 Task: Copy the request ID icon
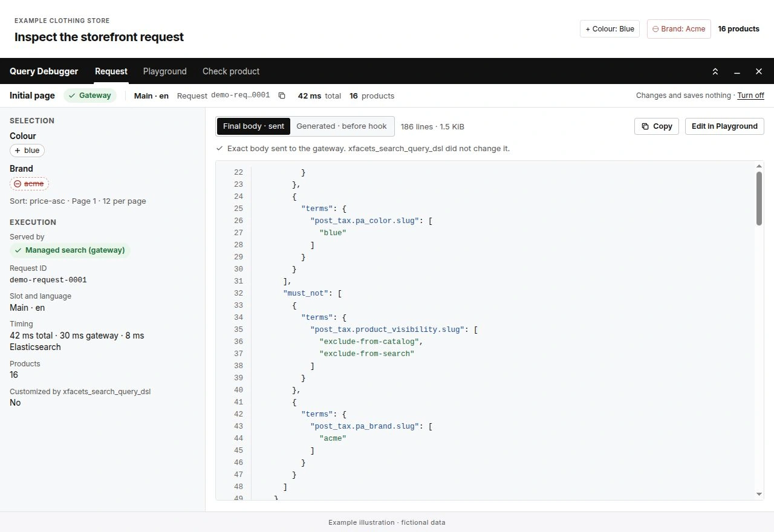pos(282,96)
